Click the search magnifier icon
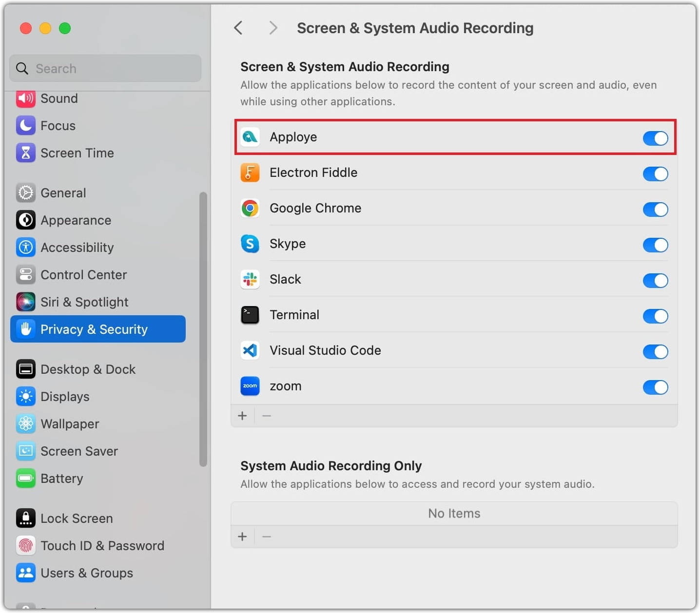 coord(22,69)
